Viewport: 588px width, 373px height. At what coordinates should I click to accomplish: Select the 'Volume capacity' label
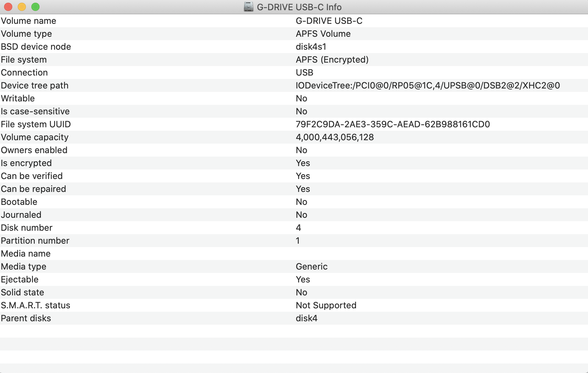click(35, 137)
